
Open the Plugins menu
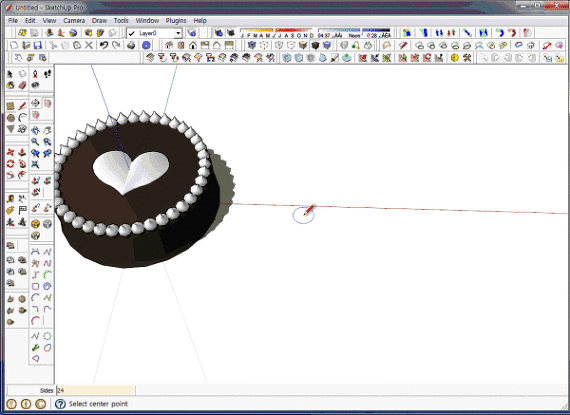176,21
